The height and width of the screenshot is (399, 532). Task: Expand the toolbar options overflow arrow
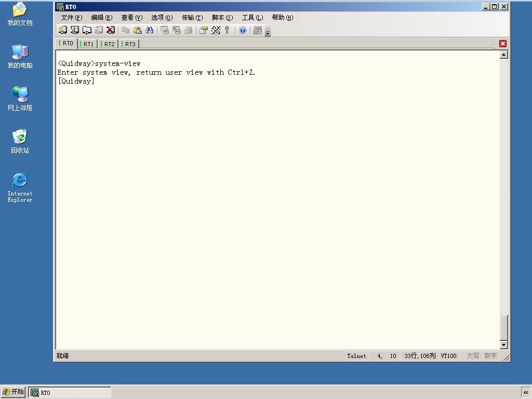tap(268, 33)
